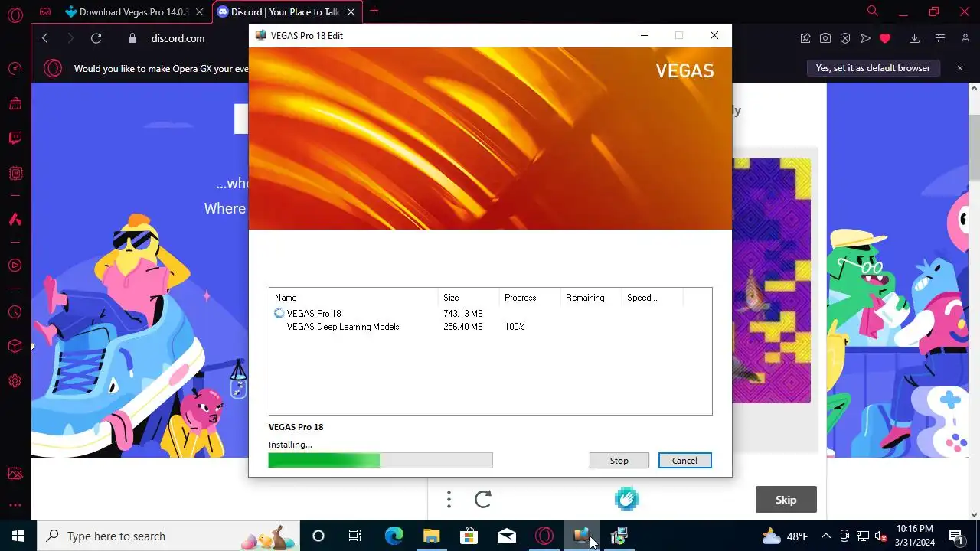This screenshot has width=980, height=551.
Task: Open the shopping bag sidebar icon
Action: (x=15, y=103)
